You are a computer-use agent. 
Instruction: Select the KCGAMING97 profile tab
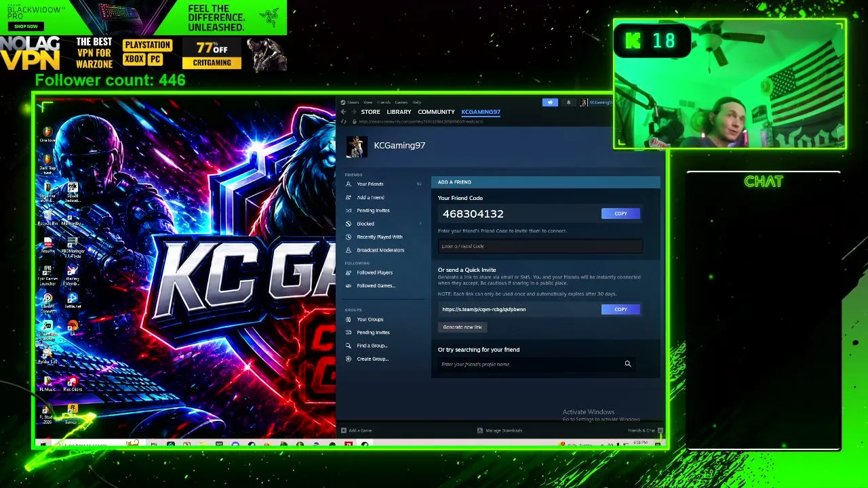point(481,112)
